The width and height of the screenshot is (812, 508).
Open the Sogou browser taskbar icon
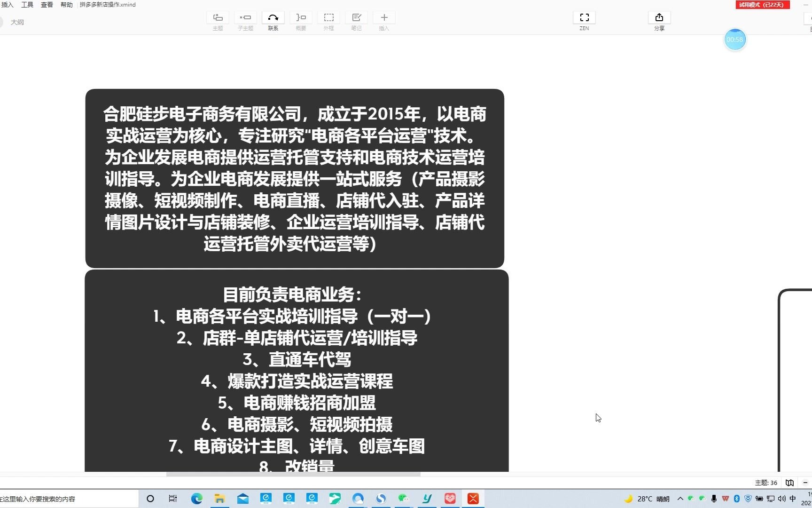381,499
